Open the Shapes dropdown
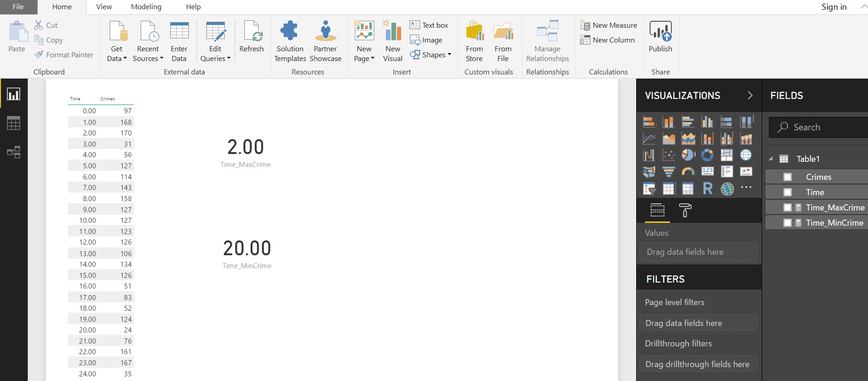The width and height of the screenshot is (868, 381). click(x=431, y=55)
